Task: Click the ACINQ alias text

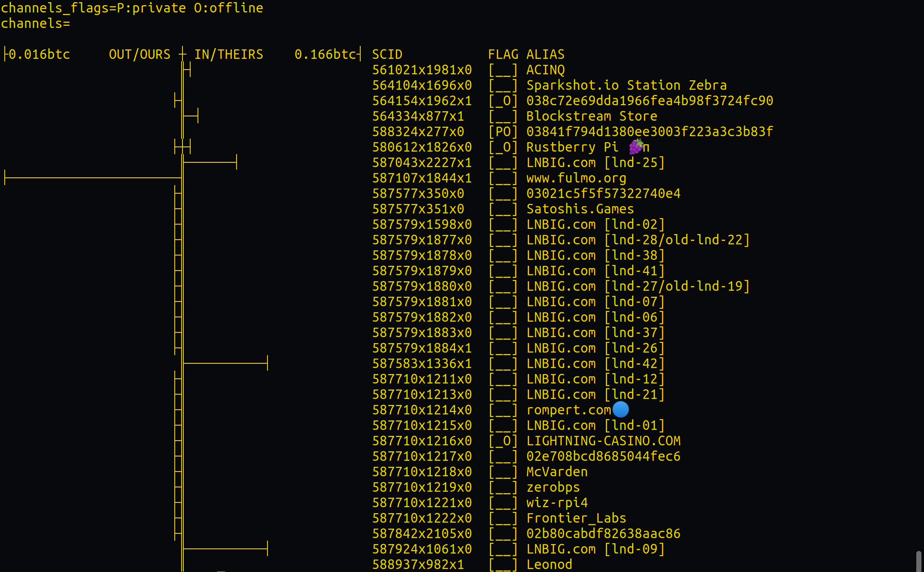Action: 545,70
